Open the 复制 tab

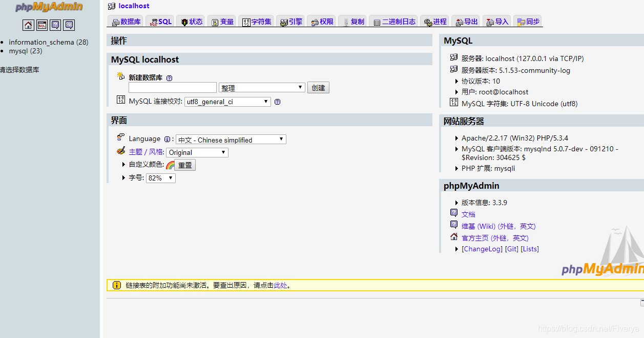click(353, 22)
